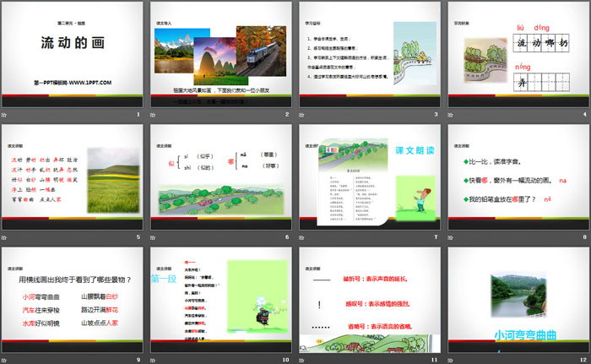591x364 pixels.
Task: Click the animation star icon under slide 2
Action: pyautogui.click(x=155, y=113)
